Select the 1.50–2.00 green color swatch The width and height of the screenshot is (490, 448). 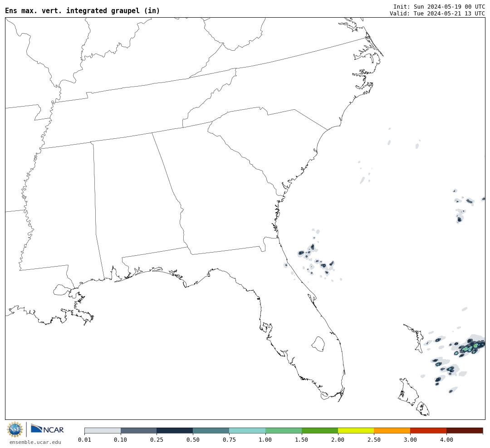click(320, 430)
